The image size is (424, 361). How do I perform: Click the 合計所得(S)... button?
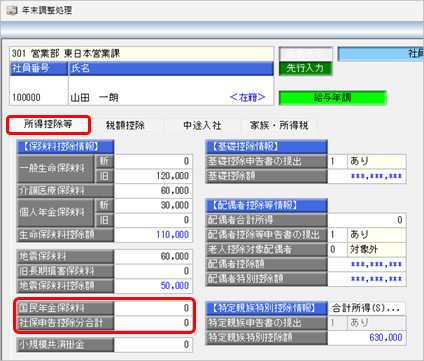coord(367,308)
